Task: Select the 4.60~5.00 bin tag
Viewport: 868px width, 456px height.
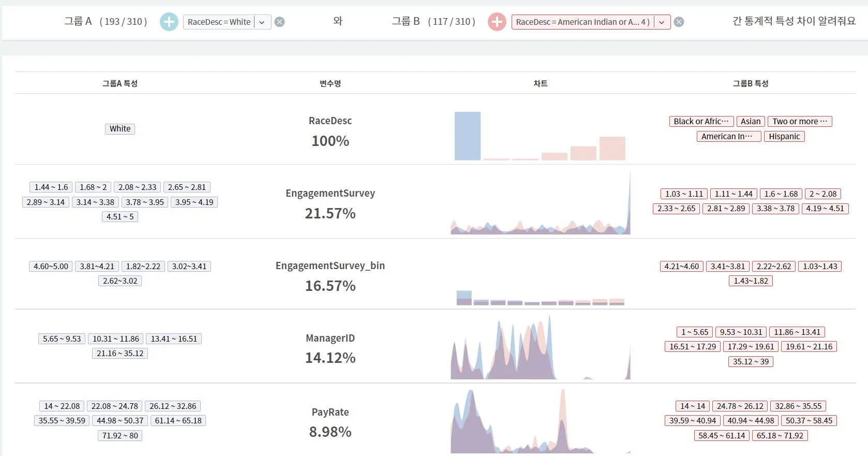Action: pos(51,266)
